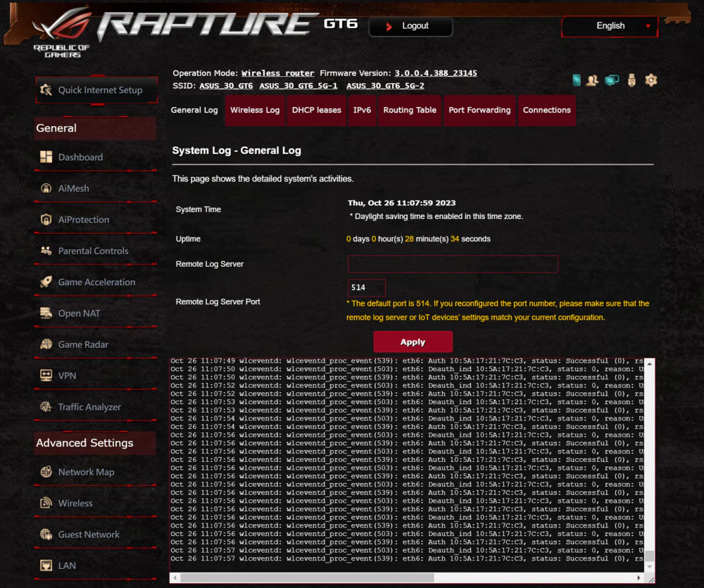This screenshot has height=588, width=704.
Task: Open the Traffic Analyzer menu item
Action: 96,407
